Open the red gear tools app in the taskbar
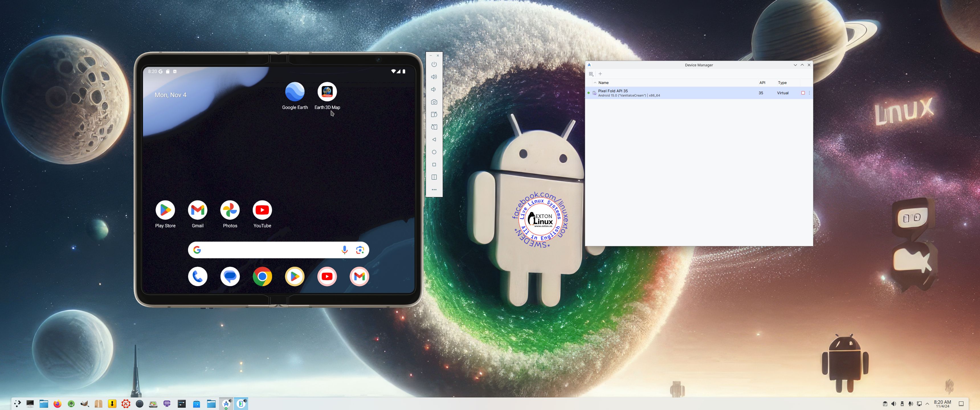Viewport: 980px width, 410px height. 126,403
